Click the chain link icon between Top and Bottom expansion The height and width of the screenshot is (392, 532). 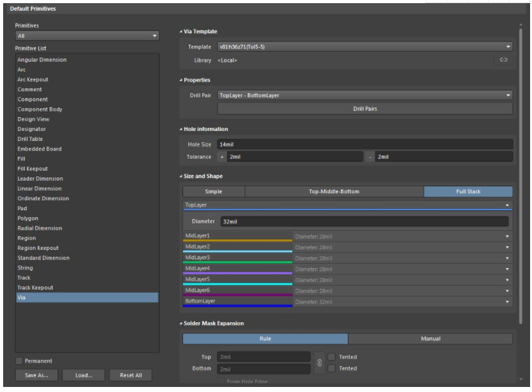point(319,362)
